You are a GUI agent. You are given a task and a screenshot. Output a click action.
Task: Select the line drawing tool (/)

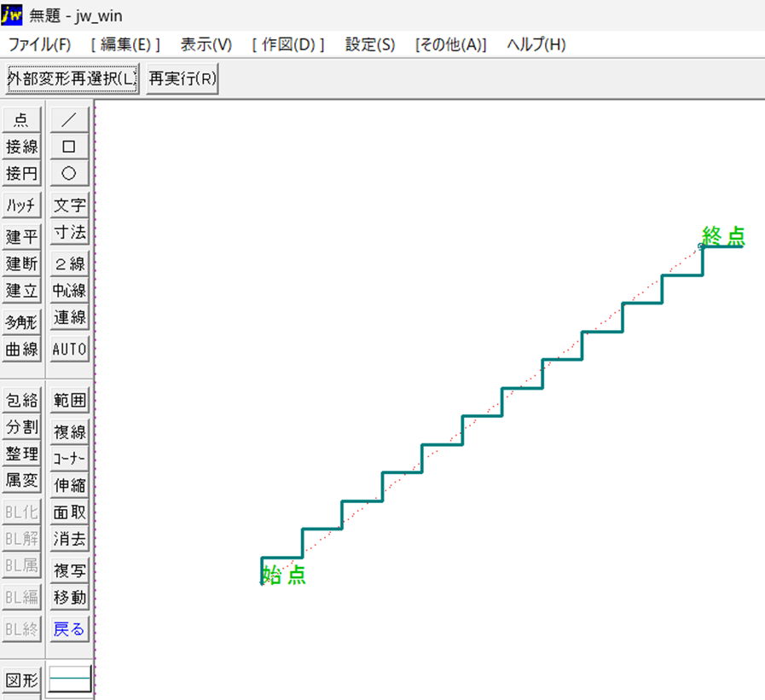tap(69, 119)
